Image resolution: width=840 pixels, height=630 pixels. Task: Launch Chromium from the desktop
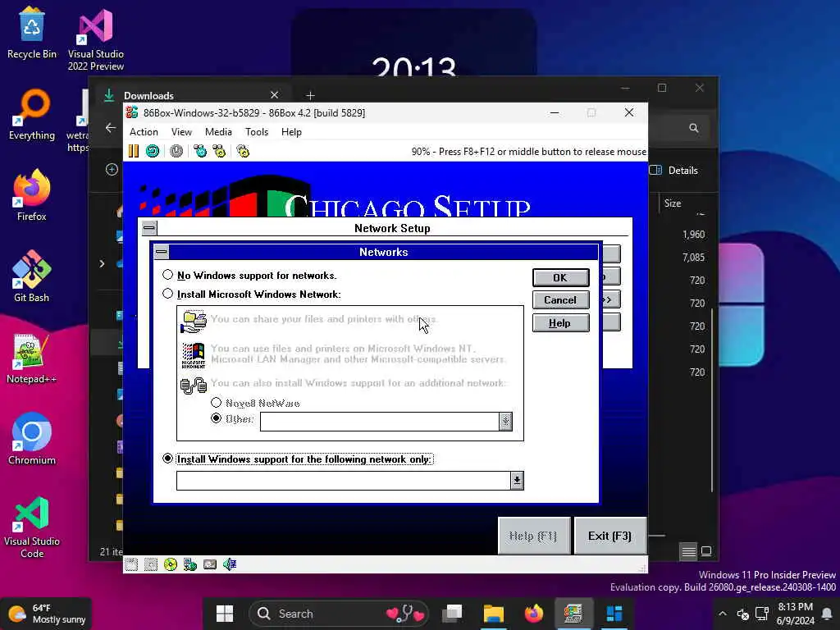[32, 438]
